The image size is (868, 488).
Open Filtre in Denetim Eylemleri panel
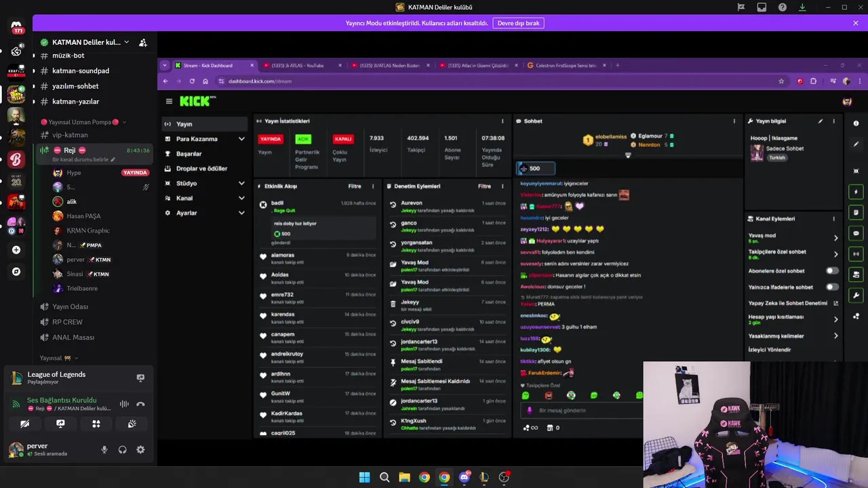point(484,186)
